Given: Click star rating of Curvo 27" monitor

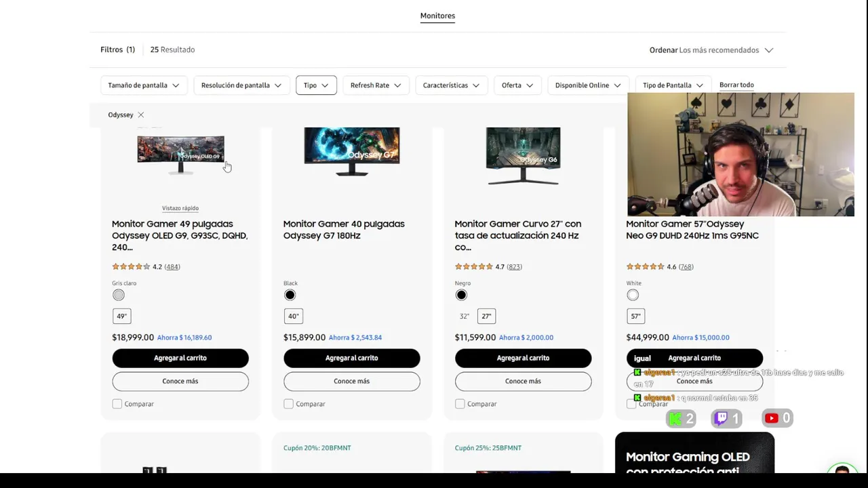Looking at the screenshot, I should [x=473, y=267].
